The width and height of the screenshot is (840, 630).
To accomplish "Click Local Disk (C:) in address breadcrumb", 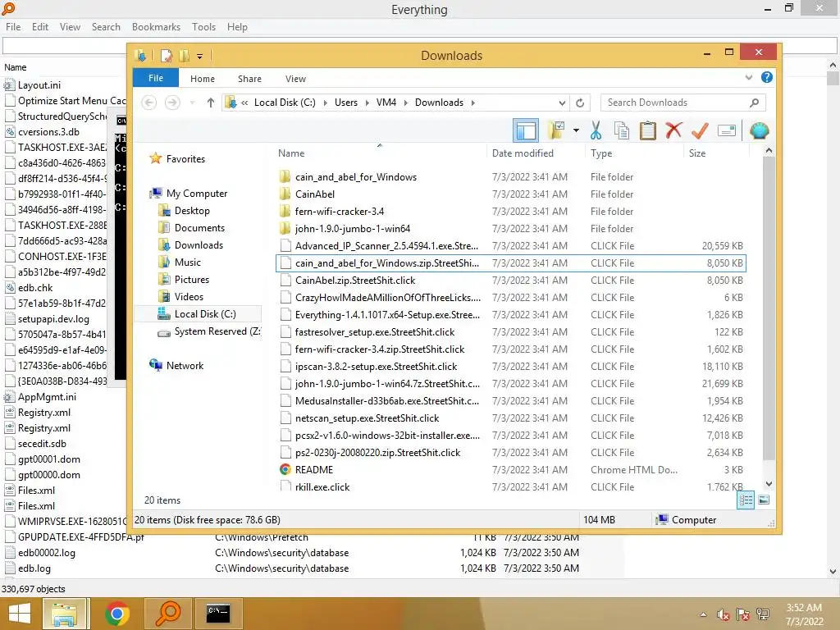I will coord(285,103).
